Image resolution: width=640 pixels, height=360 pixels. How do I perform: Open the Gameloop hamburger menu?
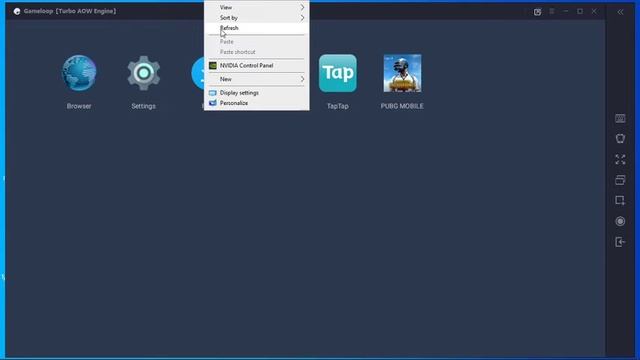[551, 11]
